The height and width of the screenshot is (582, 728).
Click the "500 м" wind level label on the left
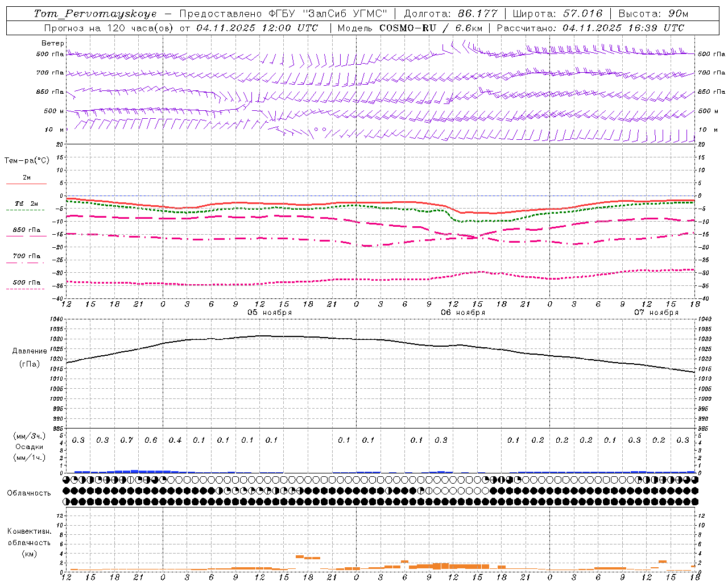pos(54,111)
